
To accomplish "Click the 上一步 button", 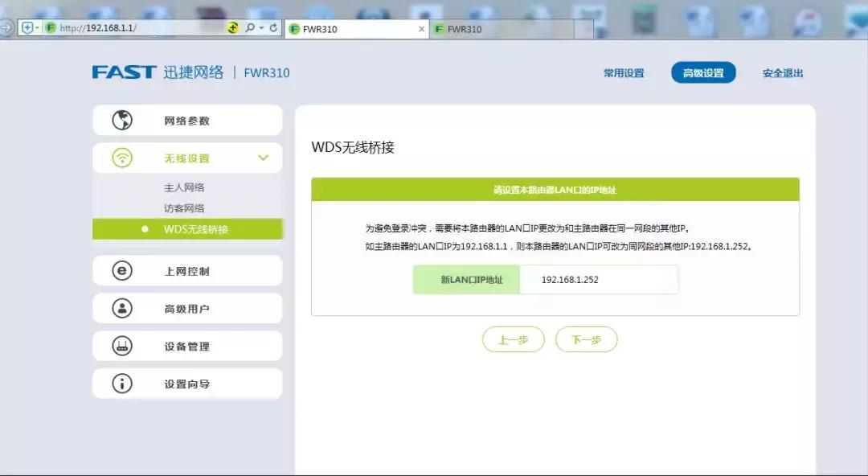I will (x=514, y=339).
